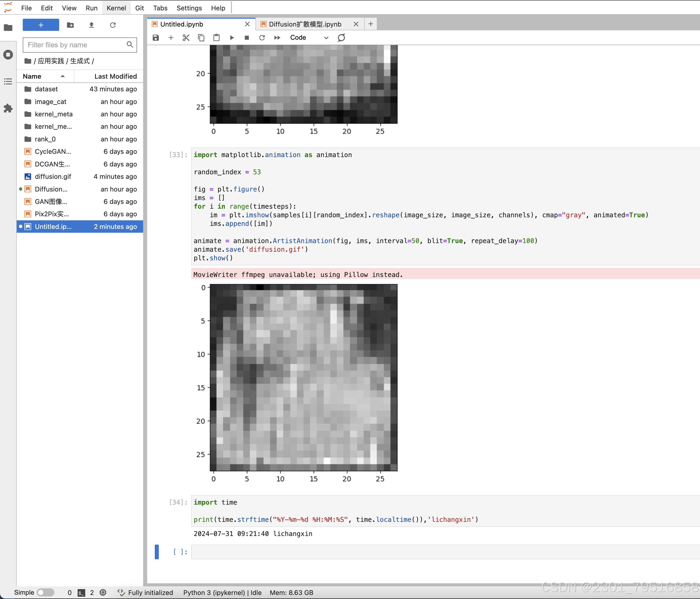Screen dimensions: 700x599
Task: Cut the selected cell with the scissors icon
Action: tap(186, 37)
